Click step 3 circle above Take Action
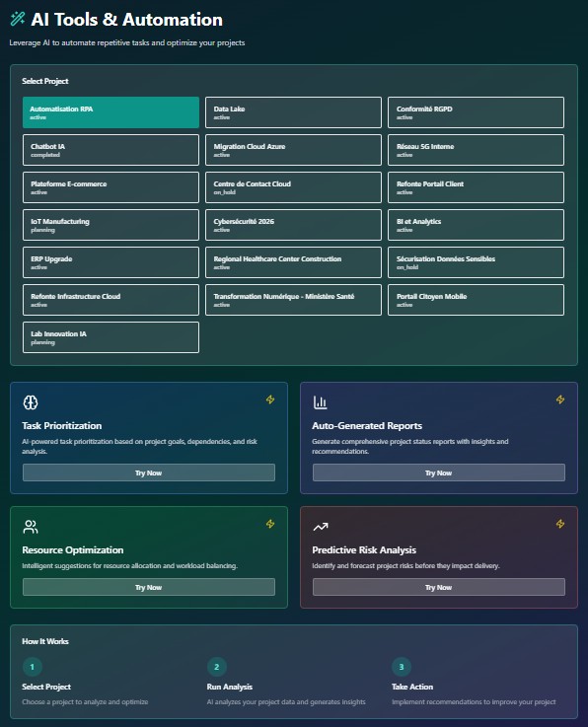This screenshot has width=588, height=727. pos(402,667)
